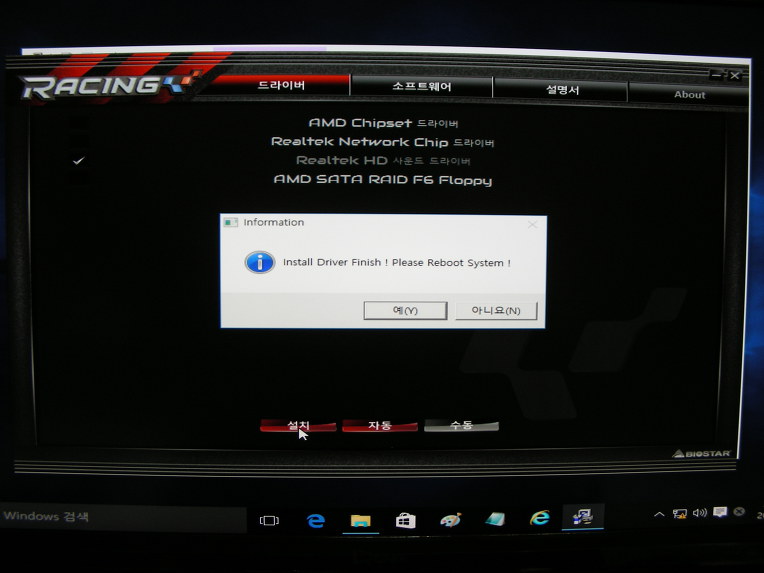Viewport: 764px width, 573px height.
Task: Click the 자동 auto button
Action: [380, 425]
